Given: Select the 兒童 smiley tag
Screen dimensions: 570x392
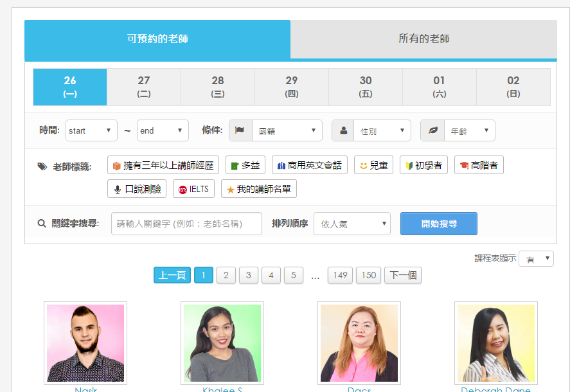Looking at the screenshot, I should 373,165.
